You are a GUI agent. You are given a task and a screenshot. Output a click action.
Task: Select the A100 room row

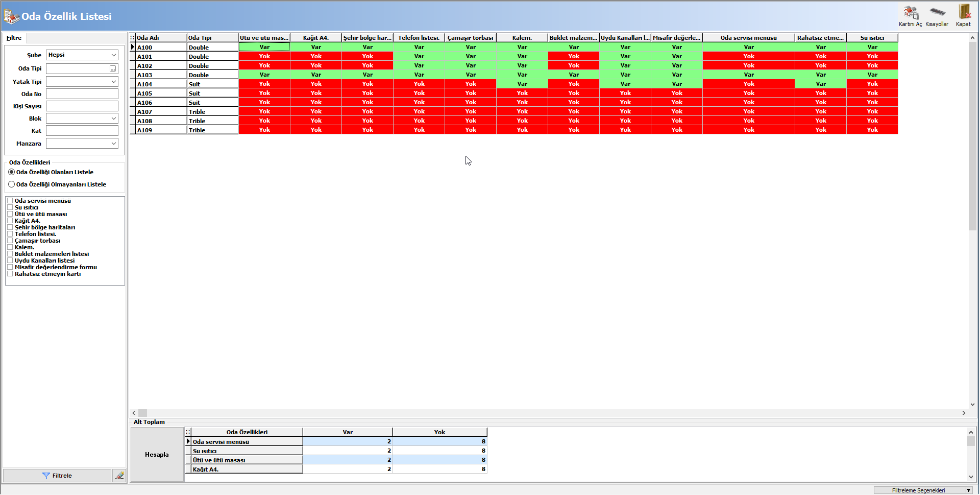point(514,47)
